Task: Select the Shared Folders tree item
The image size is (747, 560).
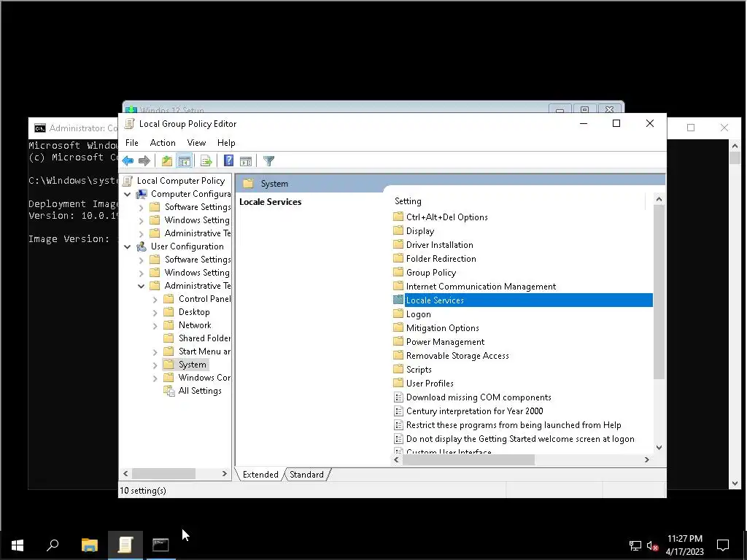Action: (204, 338)
